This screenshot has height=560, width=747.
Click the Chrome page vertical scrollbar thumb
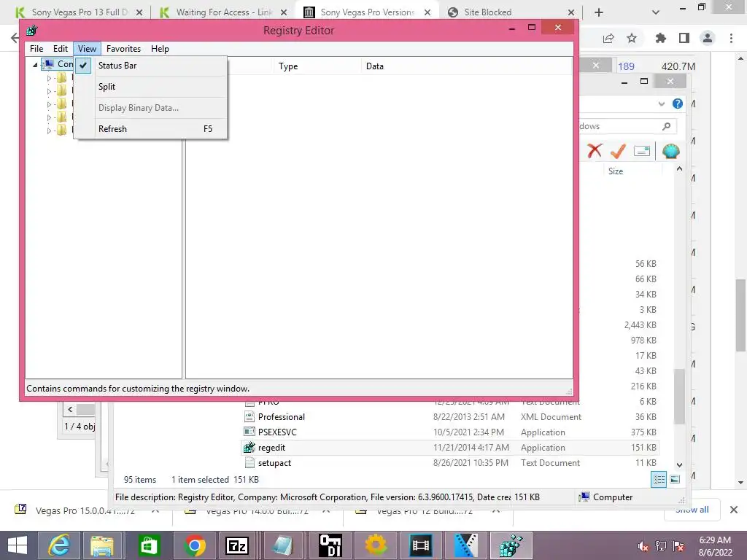tap(740, 315)
